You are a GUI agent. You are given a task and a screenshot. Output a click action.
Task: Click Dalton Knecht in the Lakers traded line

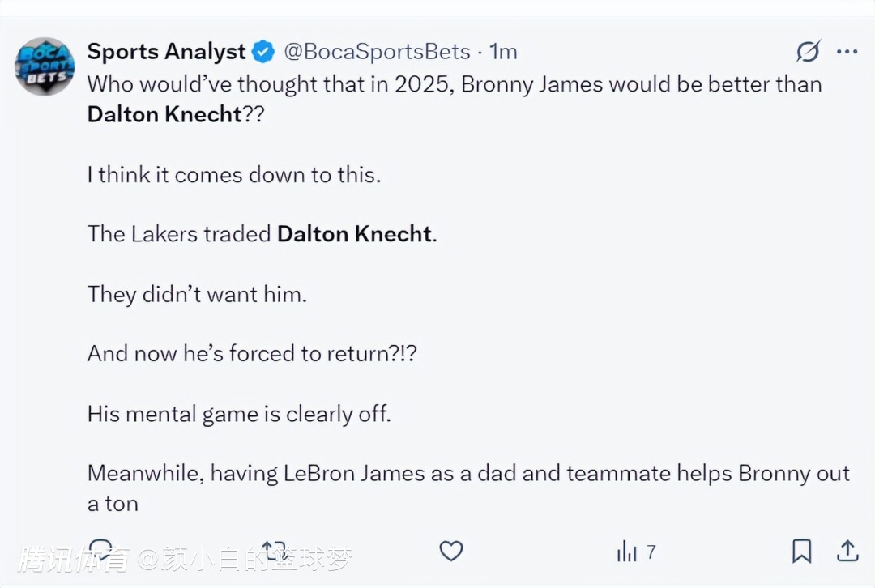pyautogui.click(x=355, y=234)
